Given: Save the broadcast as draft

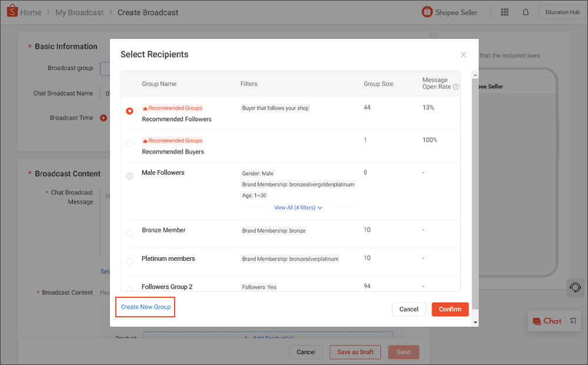Looking at the screenshot, I should click(355, 351).
